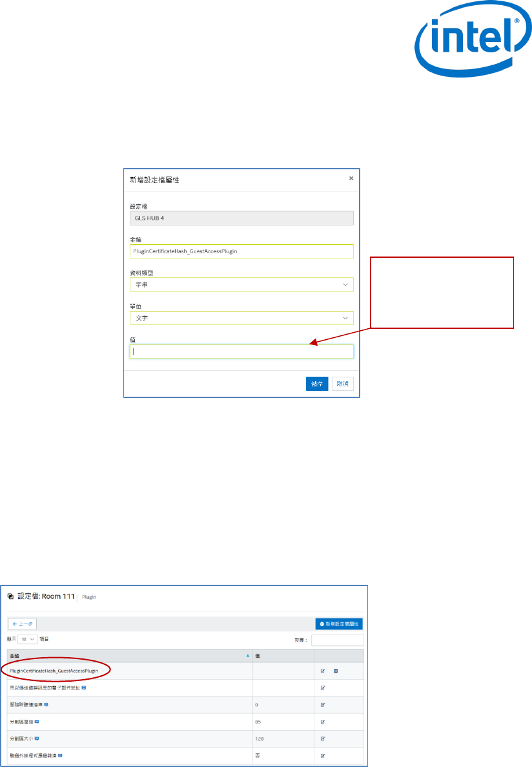Click the disabled 設定檔 field showing GLS HUB 4
This screenshot has width=532, height=767.
pos(241,218)
